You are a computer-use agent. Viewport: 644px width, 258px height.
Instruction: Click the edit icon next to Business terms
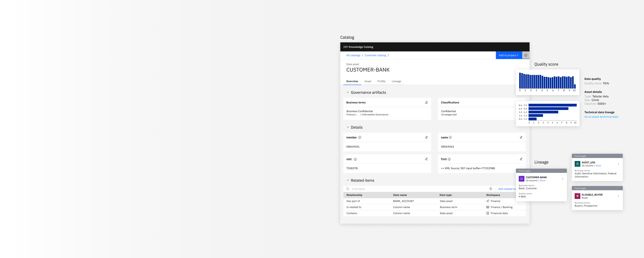tap(426, 102)
